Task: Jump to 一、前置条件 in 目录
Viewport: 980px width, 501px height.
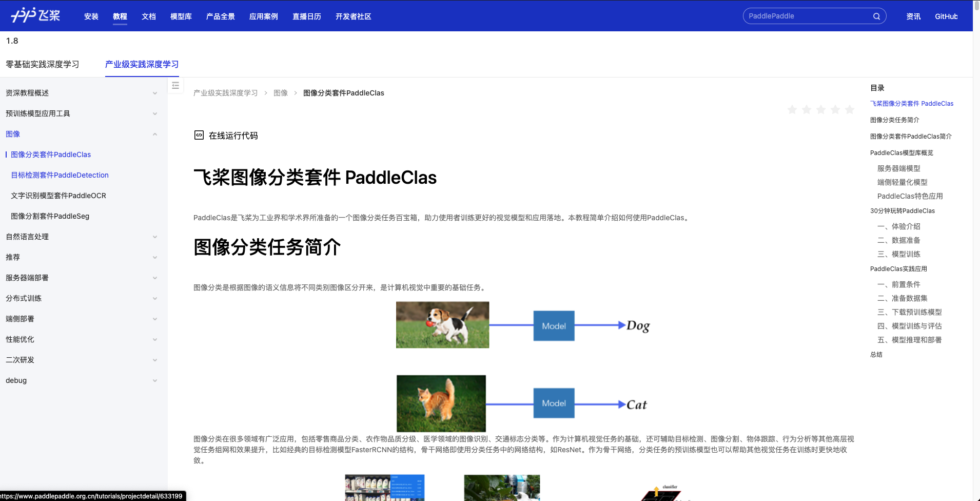Action: 899,284
